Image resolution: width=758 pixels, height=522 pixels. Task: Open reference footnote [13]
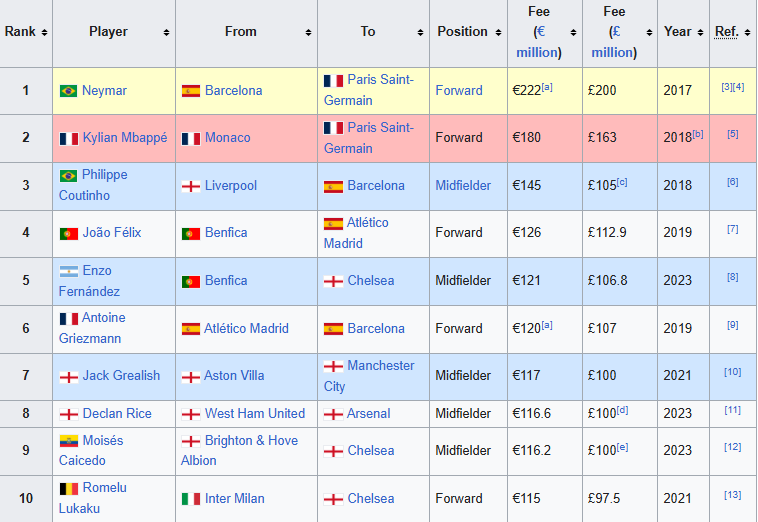[x=733, y=495]
